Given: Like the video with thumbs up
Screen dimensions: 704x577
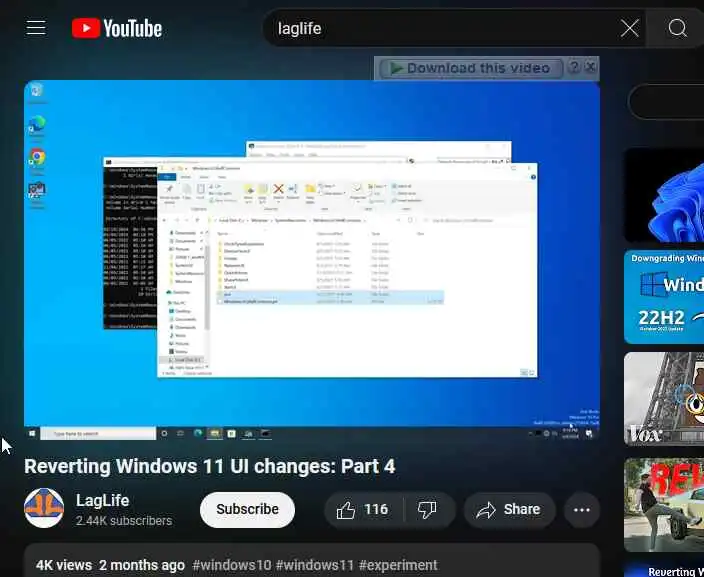Looking at the screenshot, I should coord(363,510).
